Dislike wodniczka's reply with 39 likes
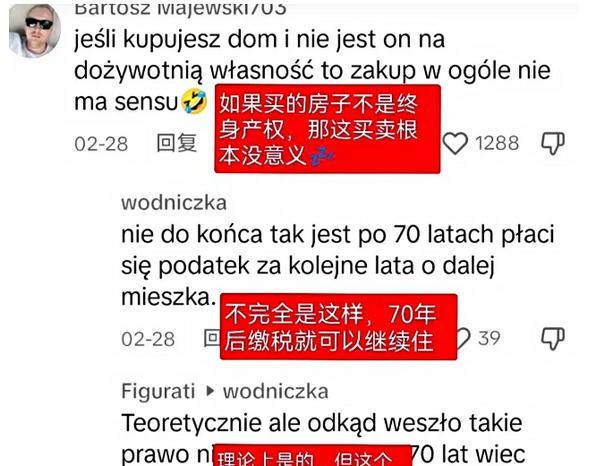 tap(553, 339)
